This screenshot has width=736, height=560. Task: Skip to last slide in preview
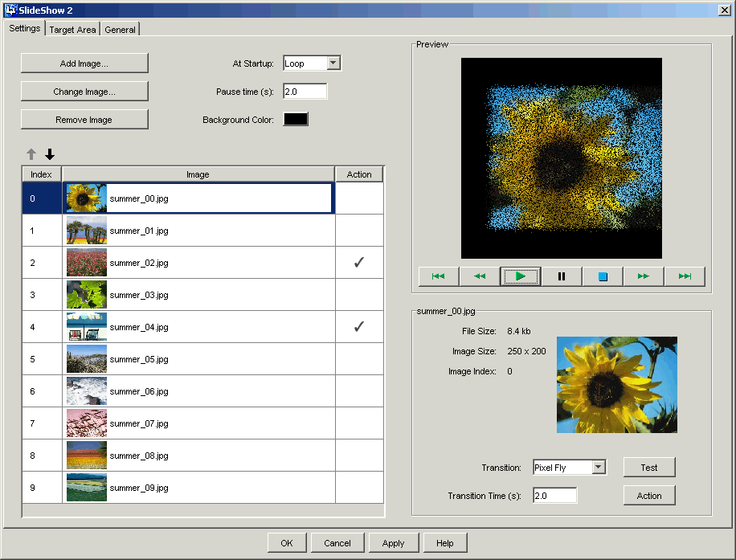click(685, 276)
